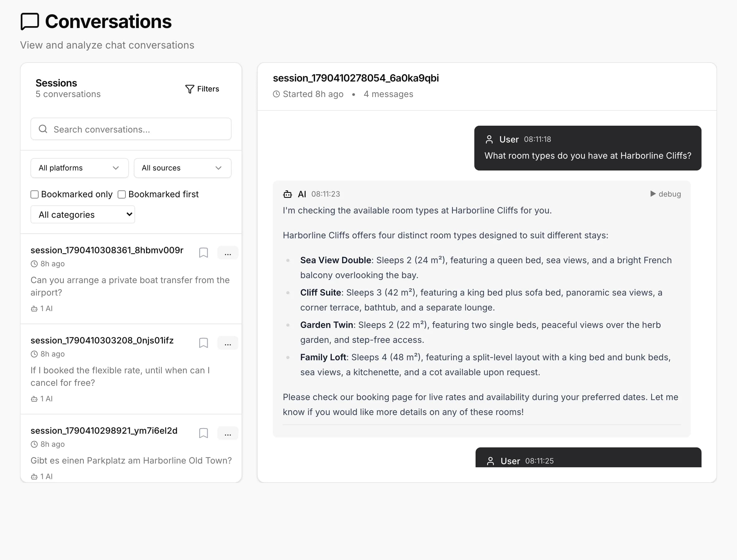Viewport: 737px width, 560px height.
Task: Click the robot icon beside 1 AI under flexible rate
Action: coord(34,399)
